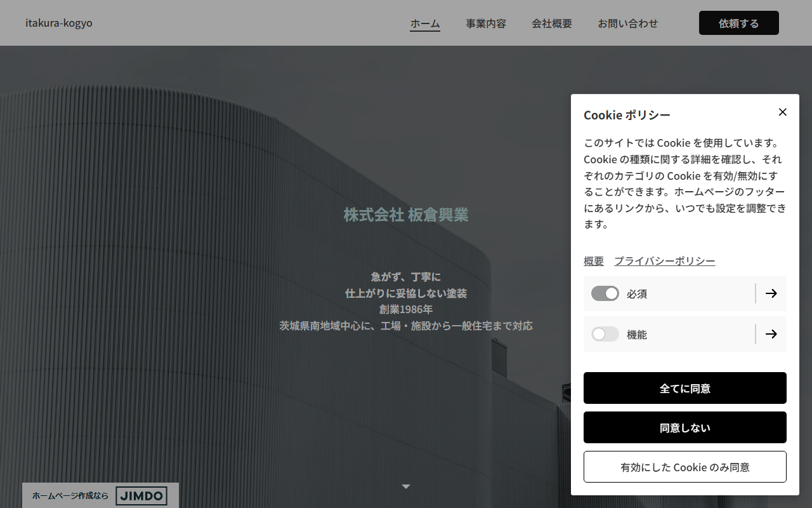Go to the ホーム menu item
Image resolution: width=812 pixels, height=508 pixels.
point(425,23)
